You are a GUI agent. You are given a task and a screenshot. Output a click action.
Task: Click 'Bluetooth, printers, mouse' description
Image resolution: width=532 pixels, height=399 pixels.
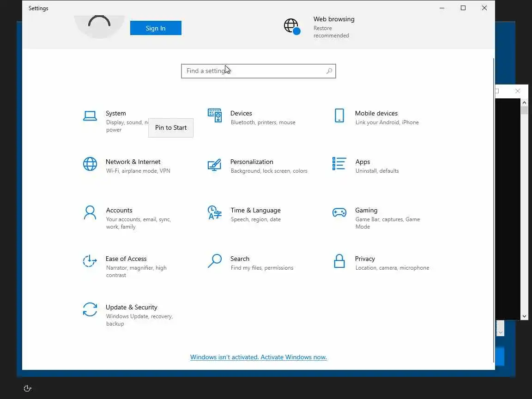point(263,122)
